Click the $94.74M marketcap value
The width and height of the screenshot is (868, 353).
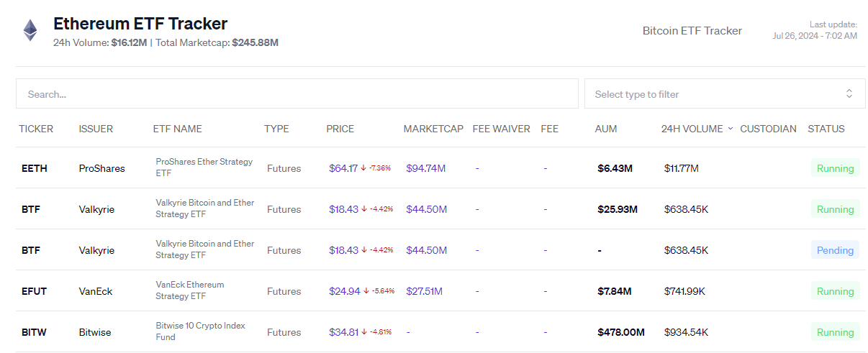[426, 168]
